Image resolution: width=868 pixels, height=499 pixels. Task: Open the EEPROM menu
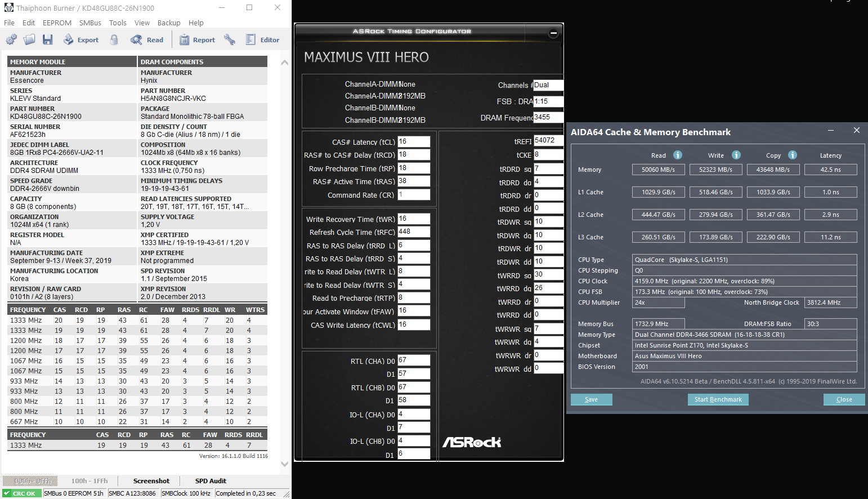(x=57, y=23)
